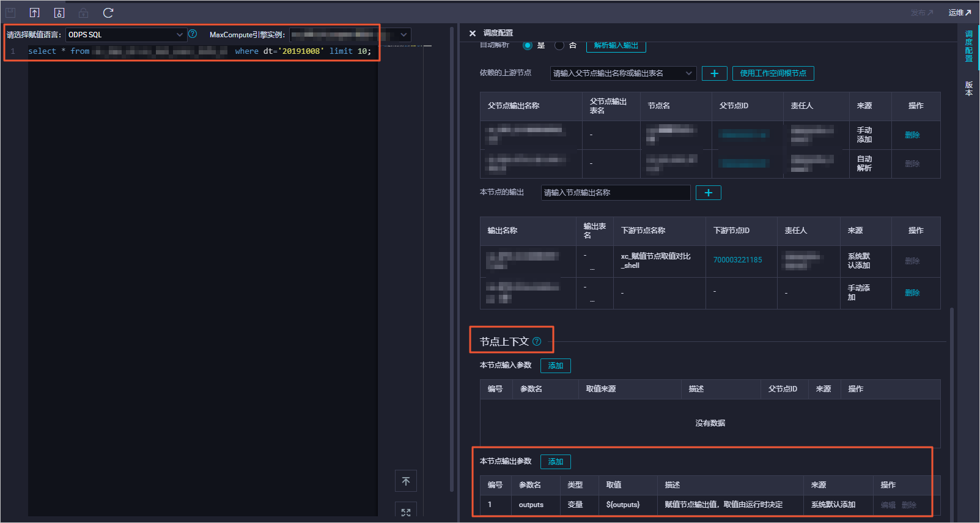Click greyed 删除 in 系统默认添加 output row
The width and height of the screenshot is (980, 523).
(x=912, y=261)
